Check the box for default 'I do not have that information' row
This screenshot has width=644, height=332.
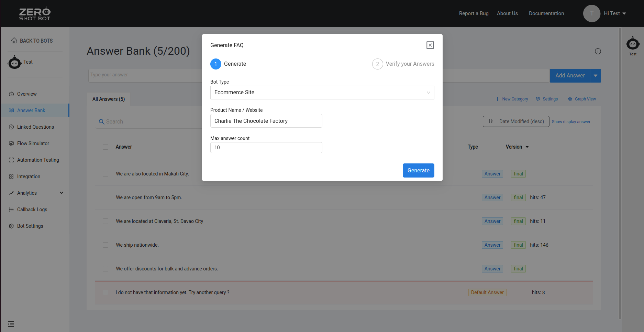pyautogui.click(x=106, y=292)
